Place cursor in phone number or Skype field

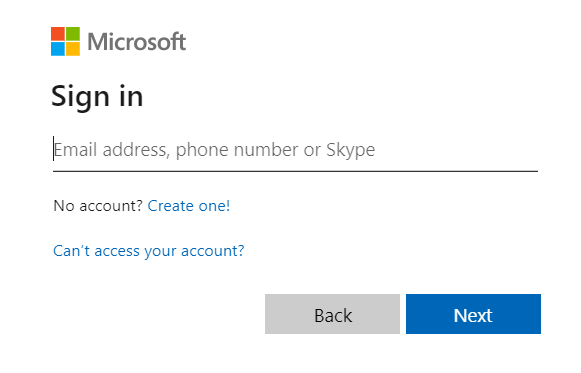(295, 150)
